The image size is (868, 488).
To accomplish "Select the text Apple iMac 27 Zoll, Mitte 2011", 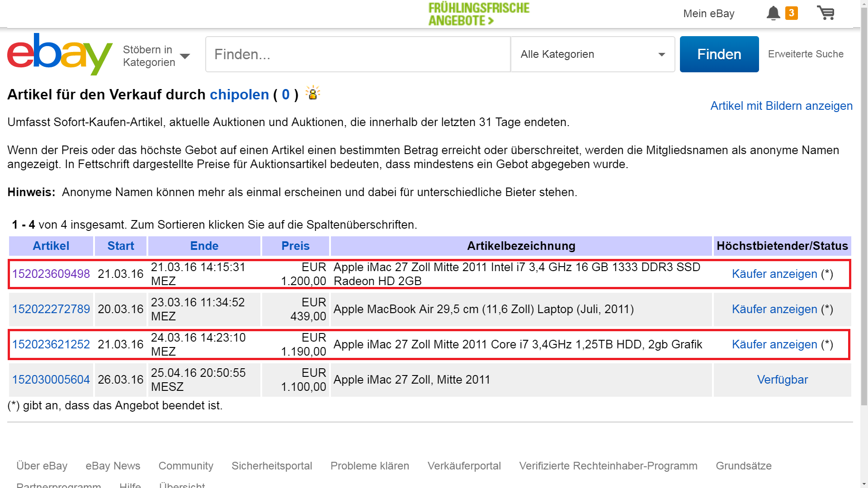I will pyautogui.click(x=412, y=380).
